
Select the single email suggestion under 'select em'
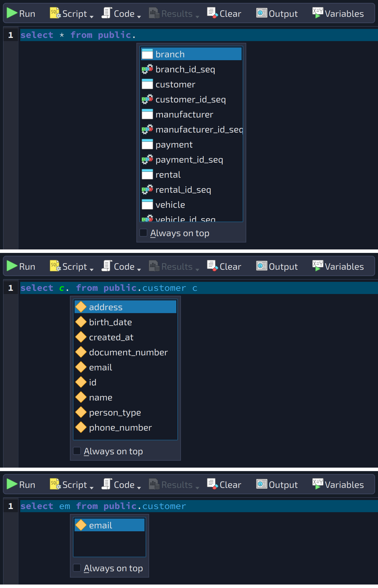point(110,525)
